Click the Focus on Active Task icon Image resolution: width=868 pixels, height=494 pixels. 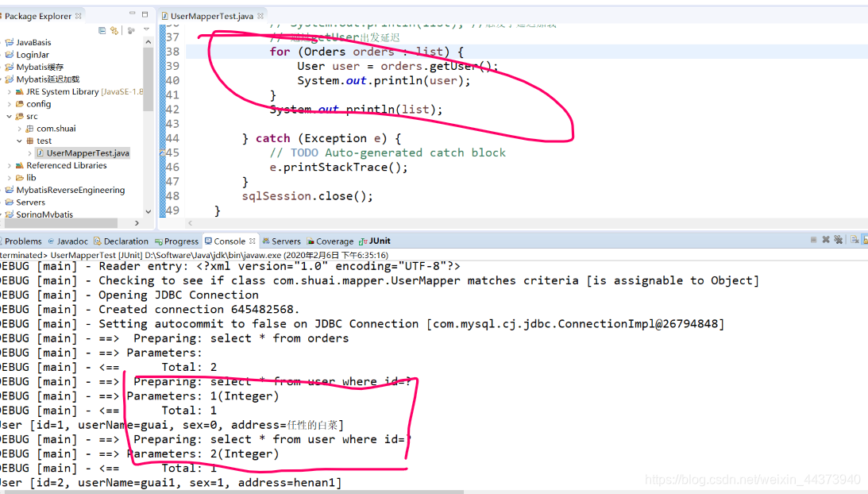tap(131, 30)
